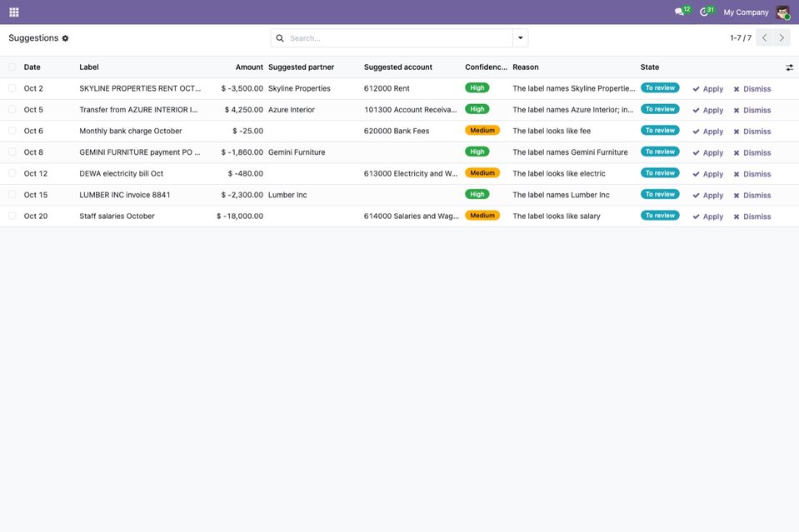Select the Oct 2 row checkbox
The image size is (799, 532).
(x=12, y=88)
